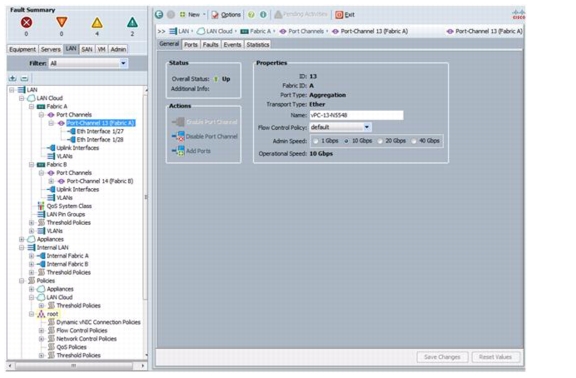
Task: Open the New menu in toolbar
Action: (192, 15)
